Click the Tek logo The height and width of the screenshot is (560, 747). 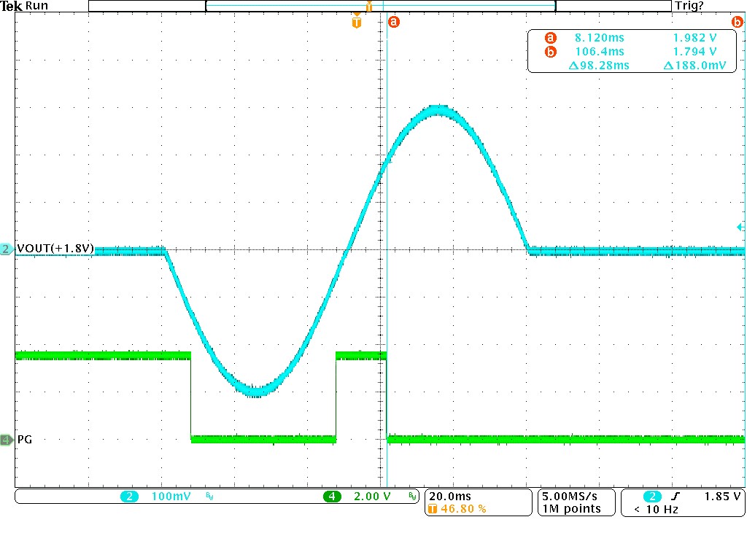(x=11, y=6)
